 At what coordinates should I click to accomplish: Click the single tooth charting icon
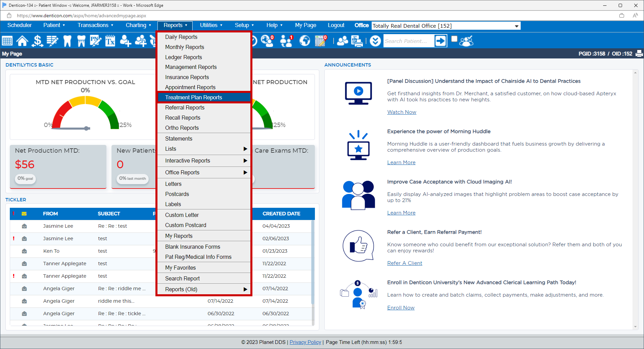67,41
